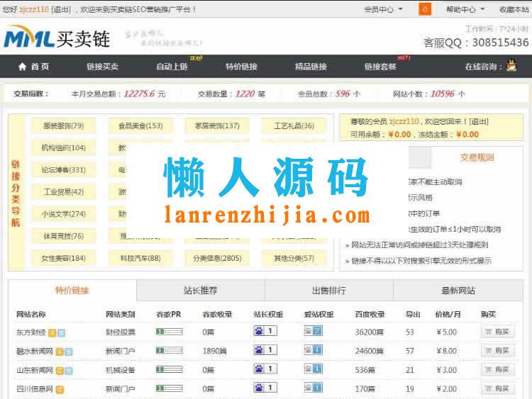This screenshot has width=532, height=399.
Task: Open category 小说文学(274)
Action: (x=63, y=214)
